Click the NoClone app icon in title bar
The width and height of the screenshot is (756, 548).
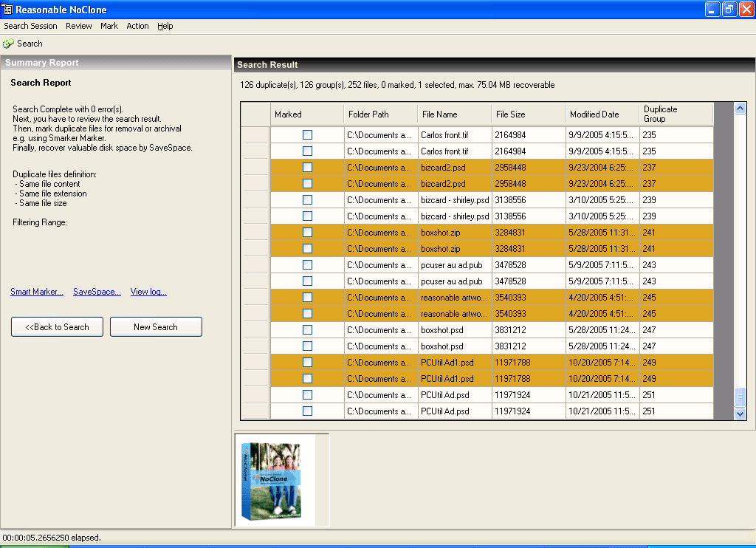point(8,9)
